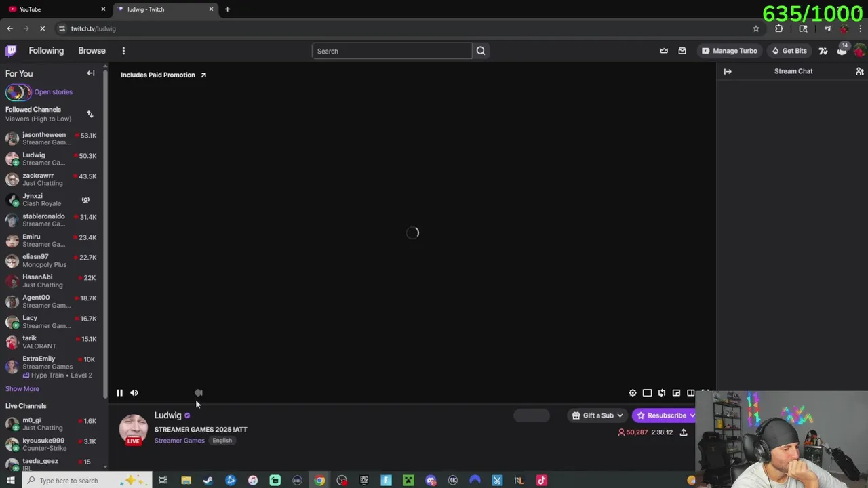
Task: Open the three-dot more menu beside Browse
Action: tap(123, 51)
